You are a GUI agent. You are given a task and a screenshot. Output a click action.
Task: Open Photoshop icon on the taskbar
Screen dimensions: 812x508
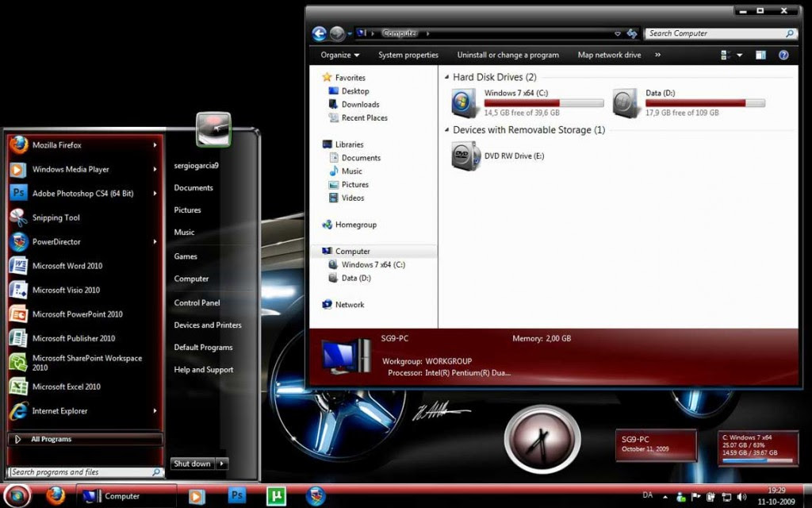(236, 495)
